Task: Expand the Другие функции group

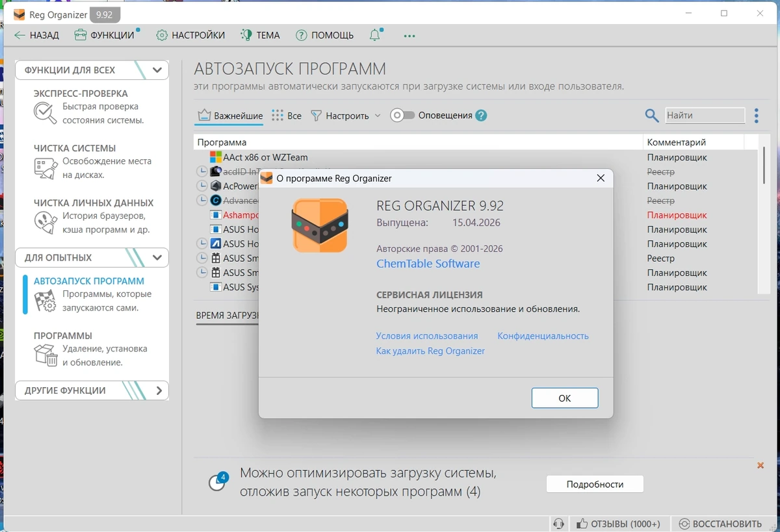Action: coord(159,390)
